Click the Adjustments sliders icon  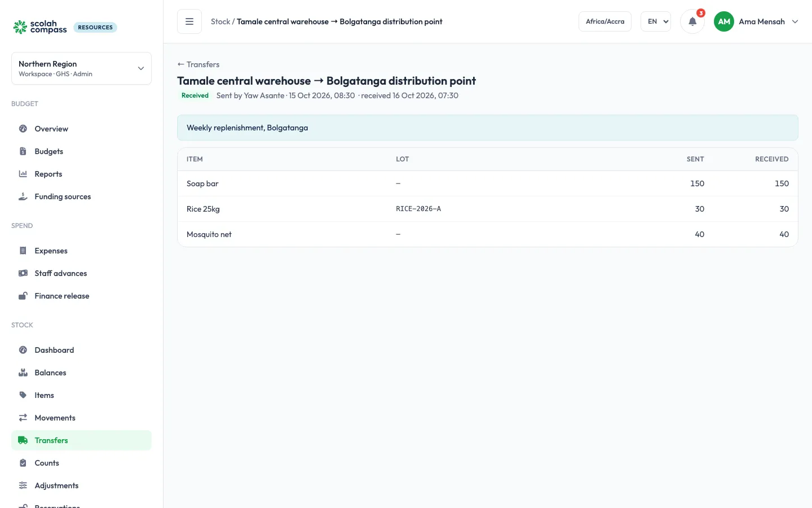[23, 485]
